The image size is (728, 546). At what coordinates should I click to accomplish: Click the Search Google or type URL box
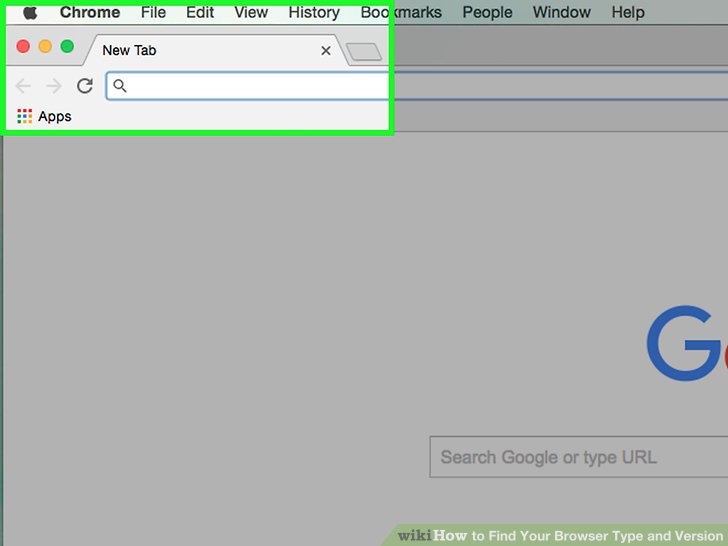578,457
